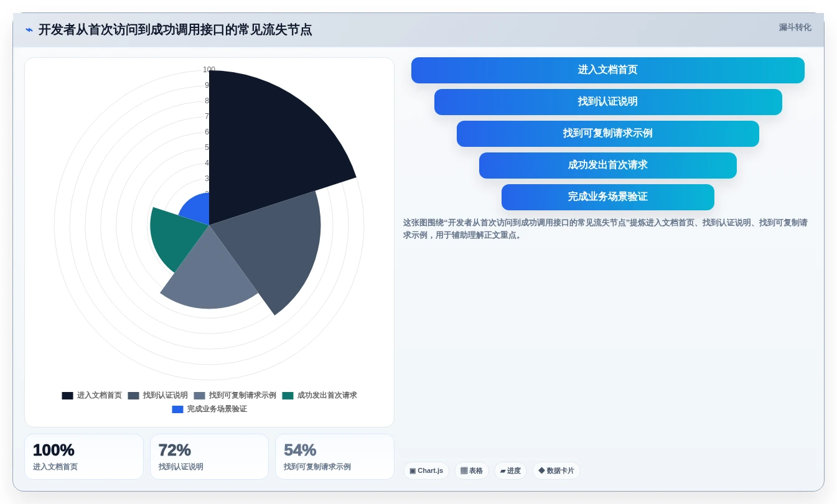
Task: Toggle 成功发出首次请求 legend teal swatch
Action: (x=288, y=396)
